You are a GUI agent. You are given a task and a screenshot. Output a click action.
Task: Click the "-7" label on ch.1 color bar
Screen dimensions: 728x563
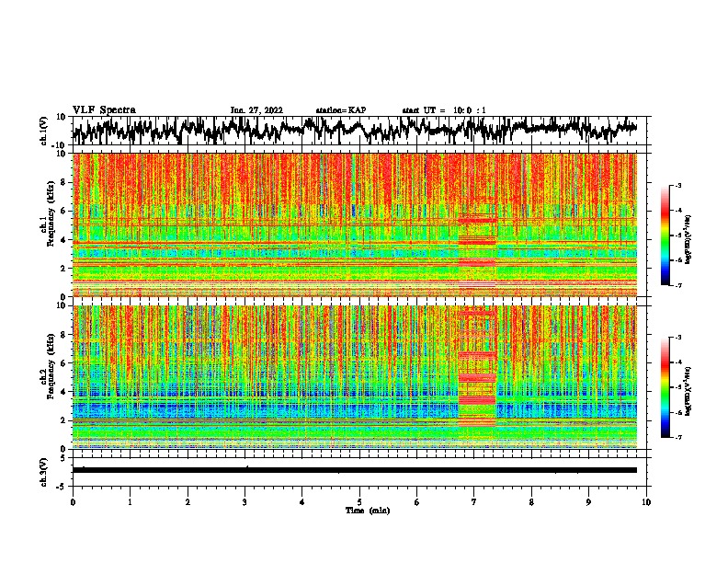678,285
